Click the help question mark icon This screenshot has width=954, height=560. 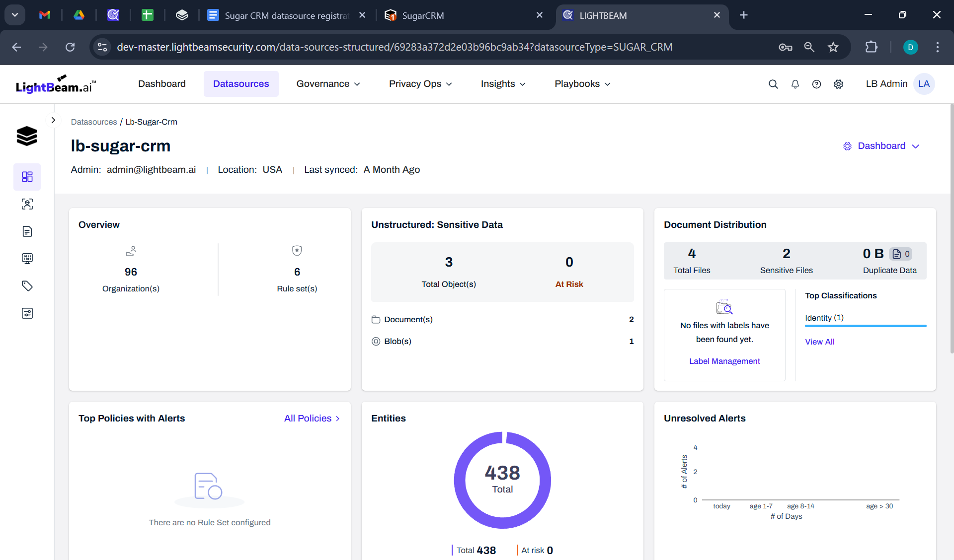tap(816, 84)
